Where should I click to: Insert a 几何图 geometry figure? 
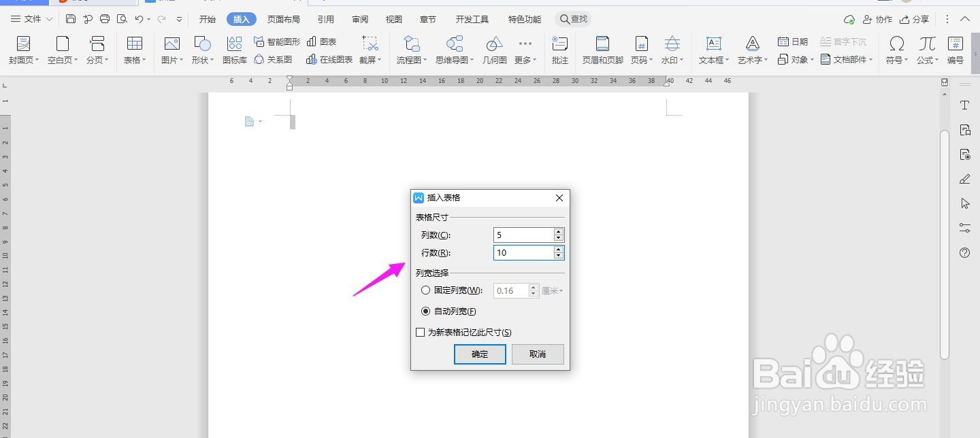(x=495, y=50)
